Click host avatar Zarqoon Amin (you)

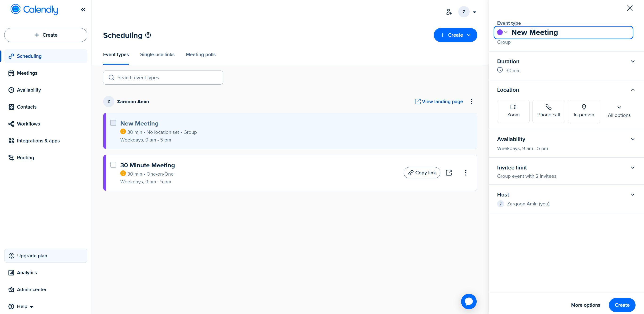[500, 204]
